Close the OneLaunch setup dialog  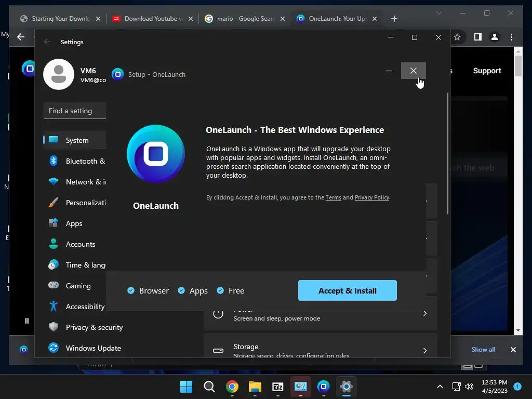tap(413, 71)
